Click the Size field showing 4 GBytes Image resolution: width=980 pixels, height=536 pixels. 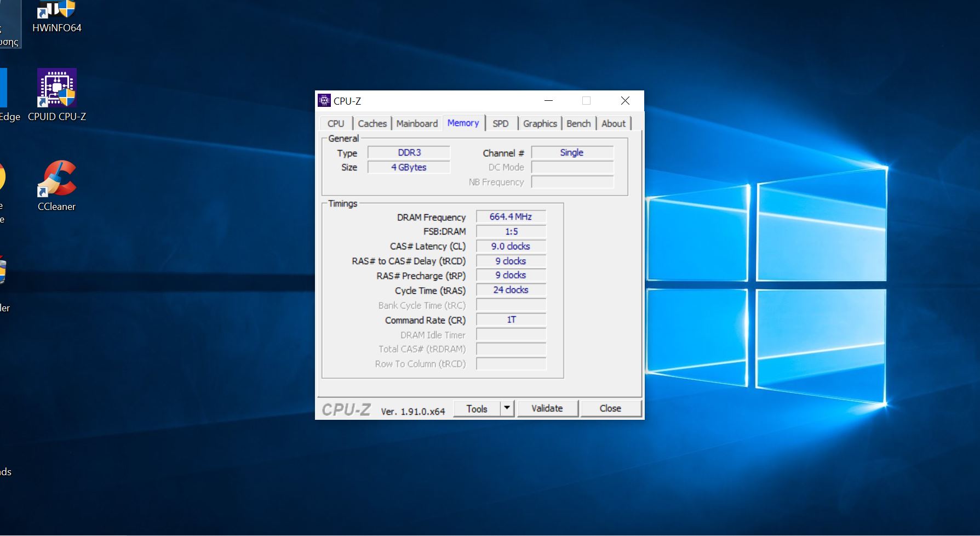(x=409, y=167)
